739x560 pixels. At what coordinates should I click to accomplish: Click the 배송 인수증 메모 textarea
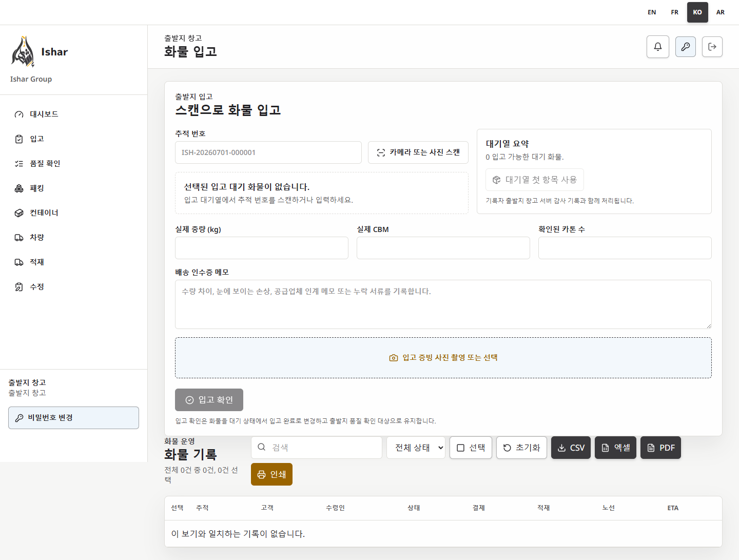click(x=443, y=304)
